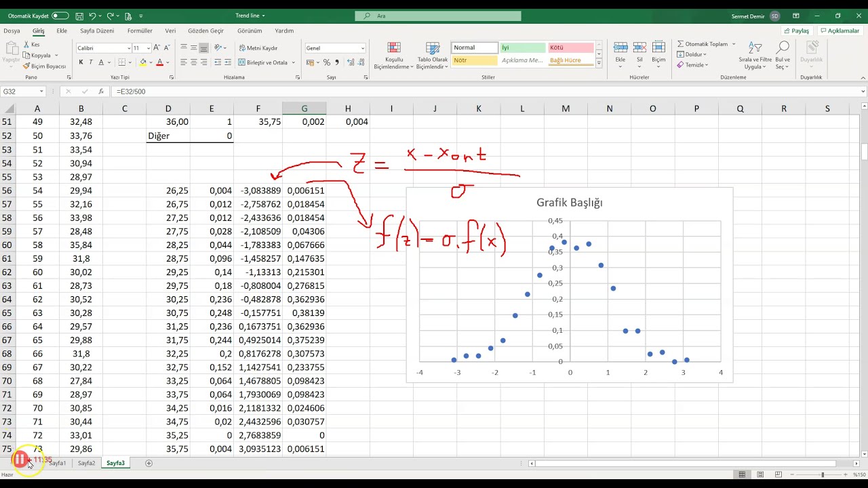Open Tablo Olarak Biçimlendir
868x488 pixels.
pos(432,56)
